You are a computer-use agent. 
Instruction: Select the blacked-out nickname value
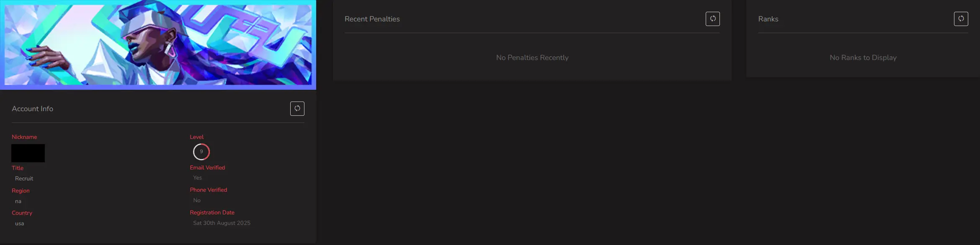pos(28,153)
